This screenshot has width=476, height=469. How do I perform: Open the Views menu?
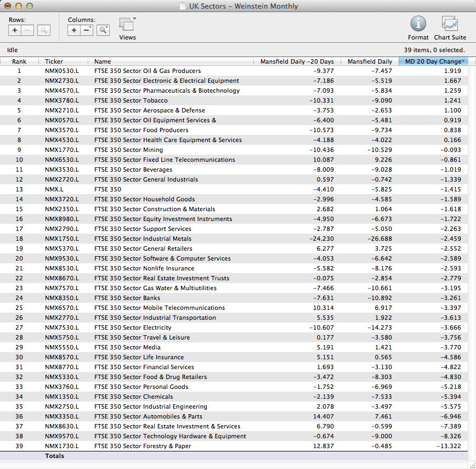point(127,25)
